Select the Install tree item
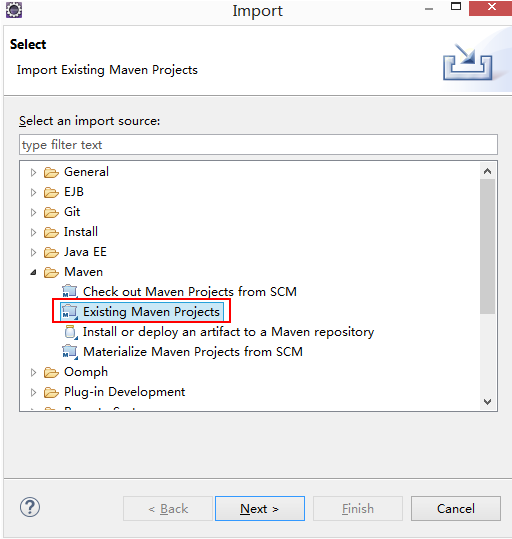 point(81,232)
